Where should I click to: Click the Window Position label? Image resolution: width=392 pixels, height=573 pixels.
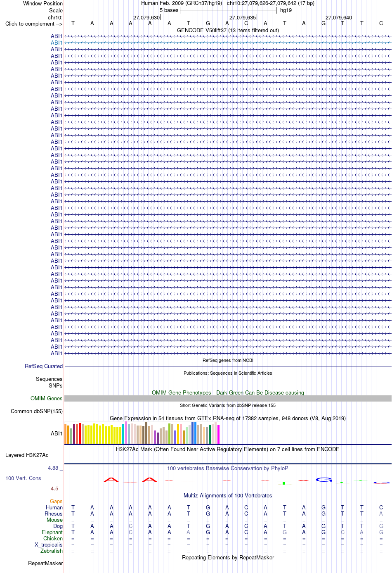[x=43, y=3]
